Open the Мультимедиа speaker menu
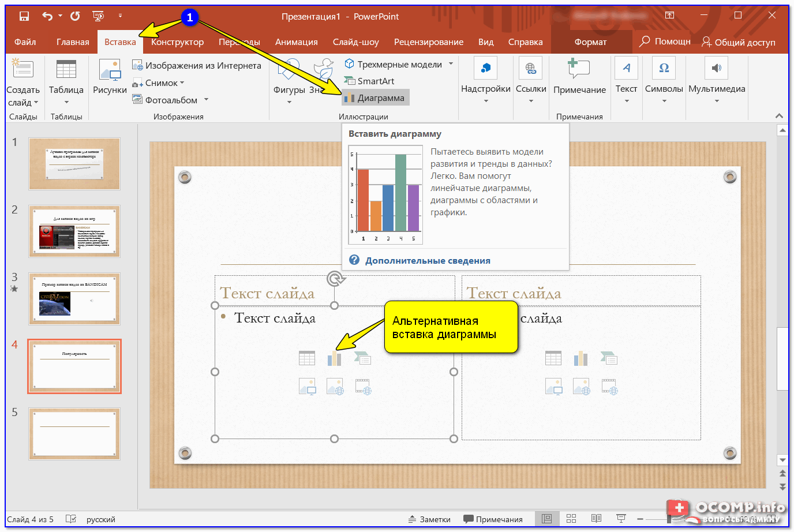 pyautogui.click(x=717, y=81)
